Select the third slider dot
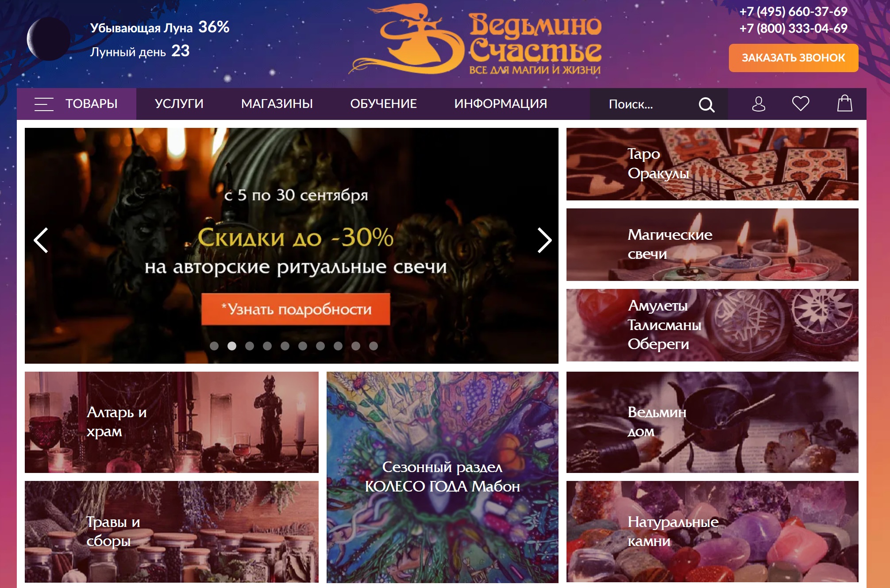This screenshot has height=588, width=890. coord(250,346)
